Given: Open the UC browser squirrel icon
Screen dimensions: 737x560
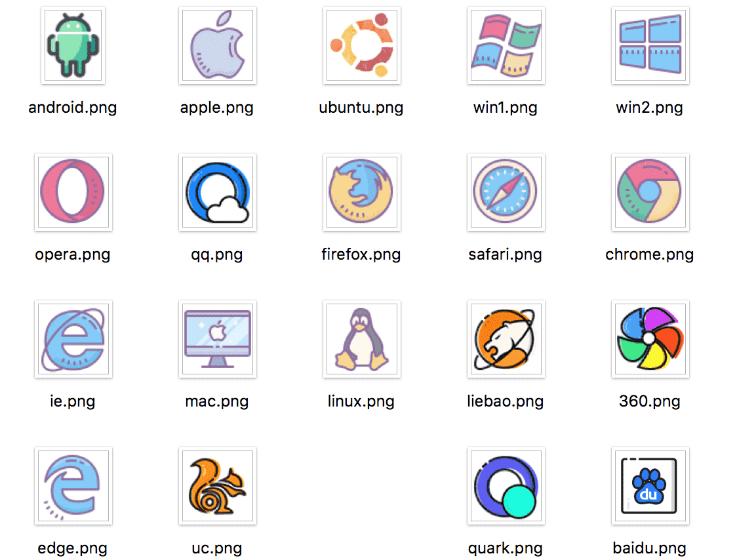Looking at the screenshot, I should tap(217, 485).
